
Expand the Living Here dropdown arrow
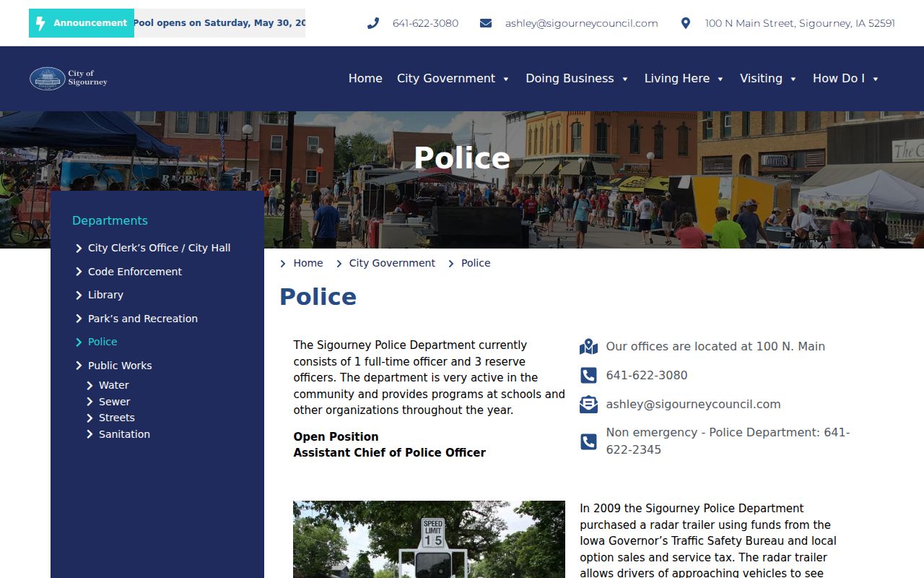(720, 79)
